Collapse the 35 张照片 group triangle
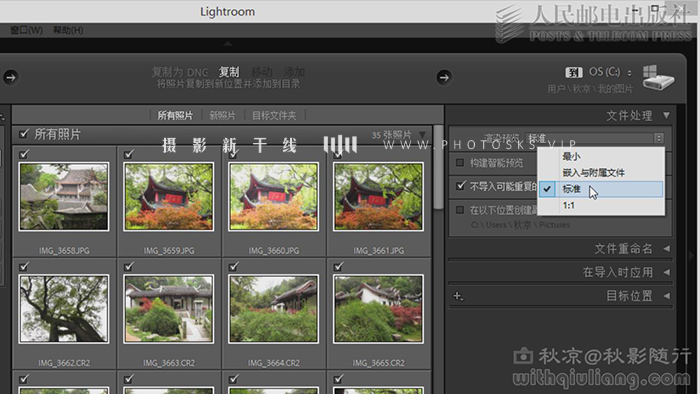This screenshot has width=700, height=394. [x=422, y=134]
